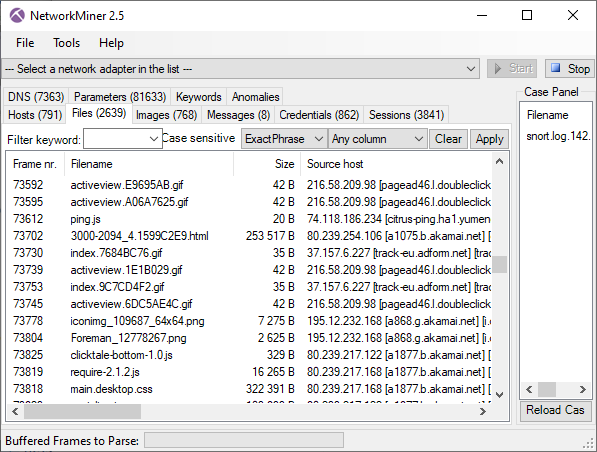Select the activeview.6DC5AE4C.gif file row
This screenshot has height=452, width=597.
point(249,304)
